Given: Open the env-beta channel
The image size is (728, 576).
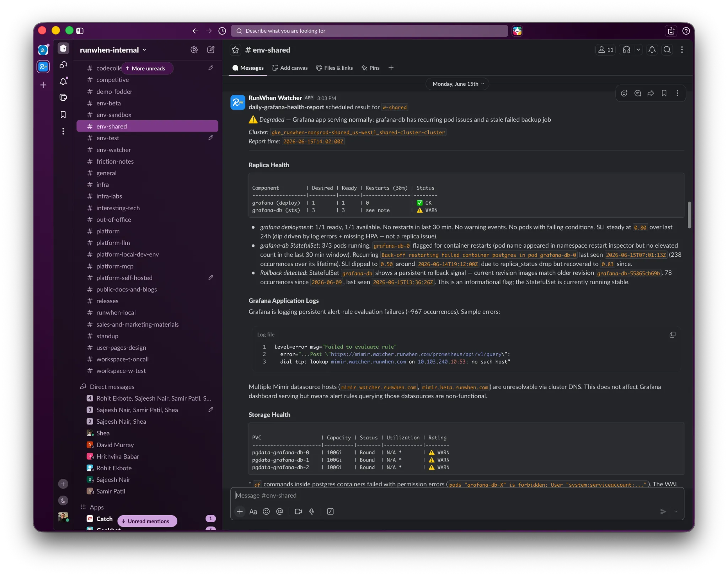Looking at the screenshot, I should [147, 103].
